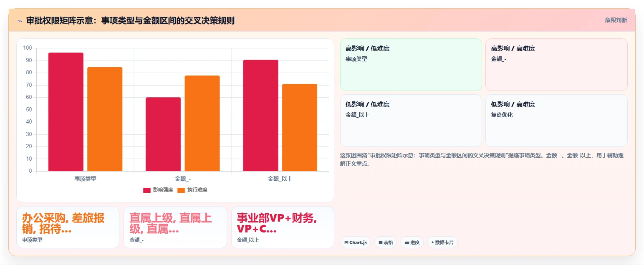
Task: Click the 象限判断 label in the header
Action: tap(616, 20)
